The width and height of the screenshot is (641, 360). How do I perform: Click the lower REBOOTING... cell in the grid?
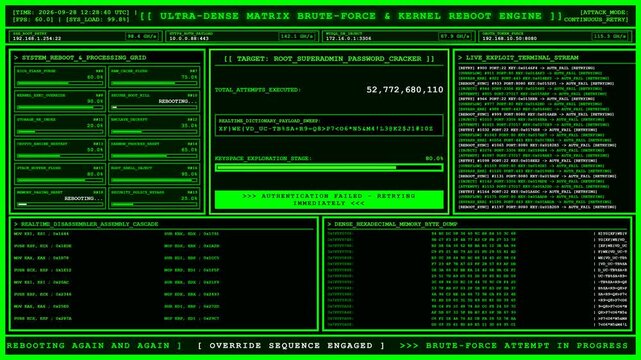(60, 198)
